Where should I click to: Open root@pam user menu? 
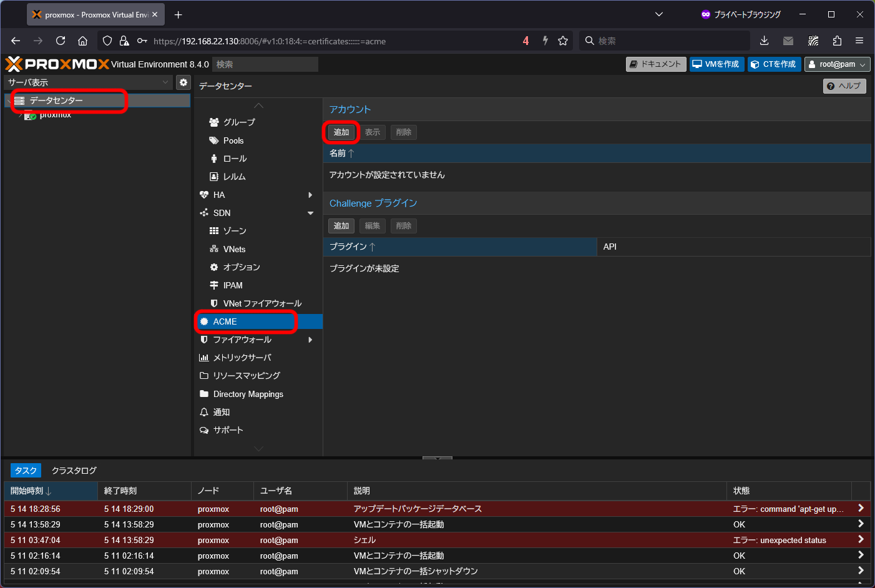pyautogui.click(x=838, y=64)
